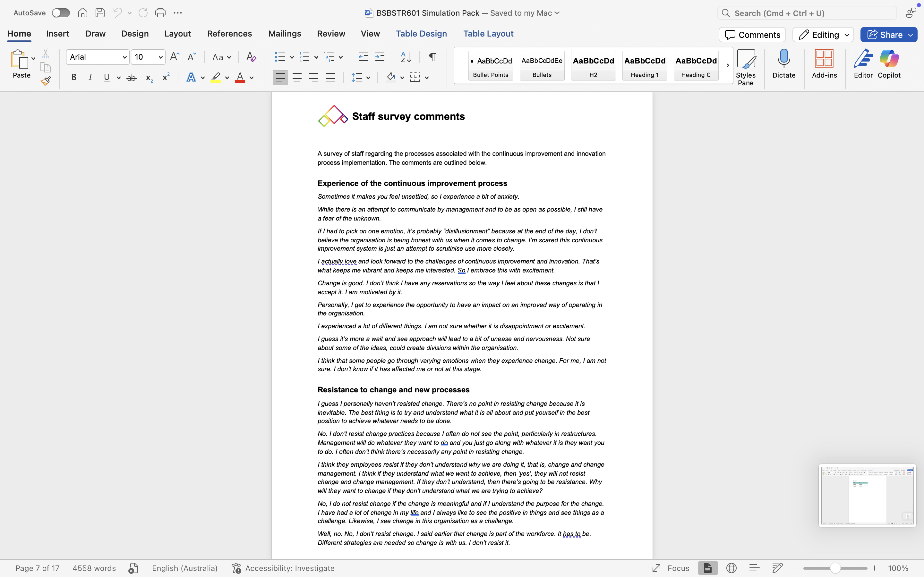Click the screenshot preview thumbnail
The width and height of the screenshot is (924, 577).
tap(867, 495)
